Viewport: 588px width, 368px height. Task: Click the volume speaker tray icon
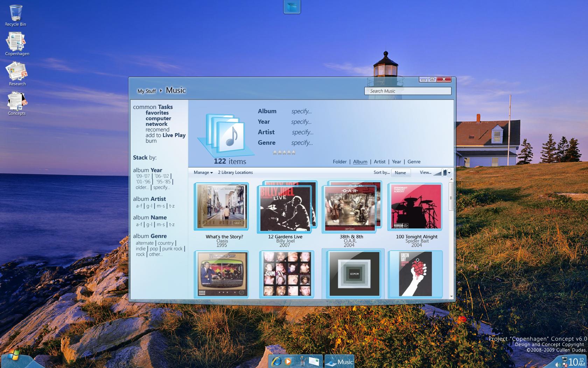(x=557, y=365)
